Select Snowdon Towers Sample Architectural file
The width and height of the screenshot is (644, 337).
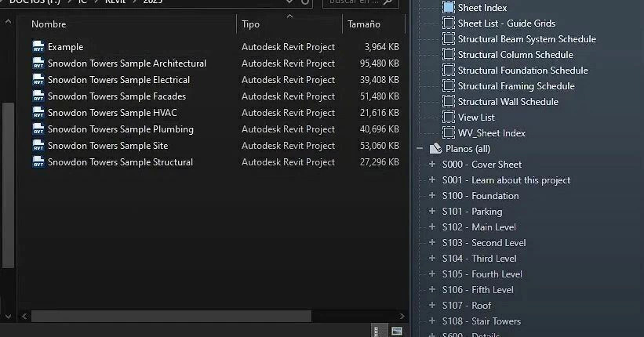click(x=127, y=63)
